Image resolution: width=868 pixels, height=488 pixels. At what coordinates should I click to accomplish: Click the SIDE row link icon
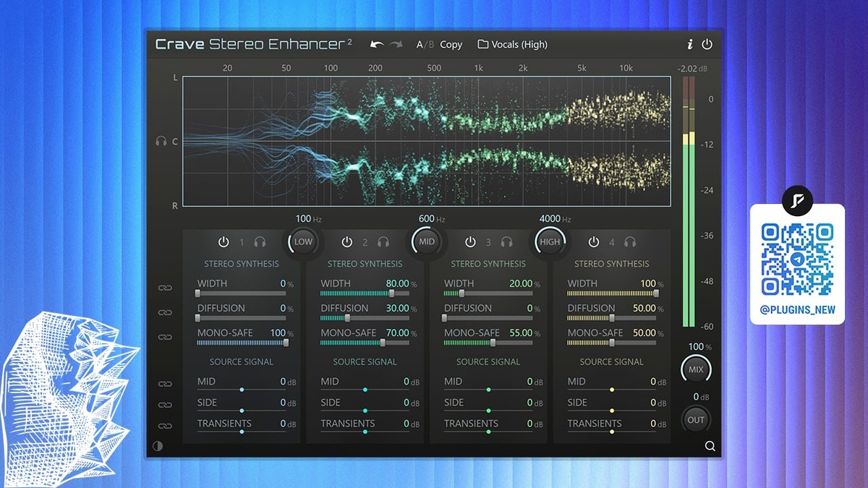coord(165,405)
